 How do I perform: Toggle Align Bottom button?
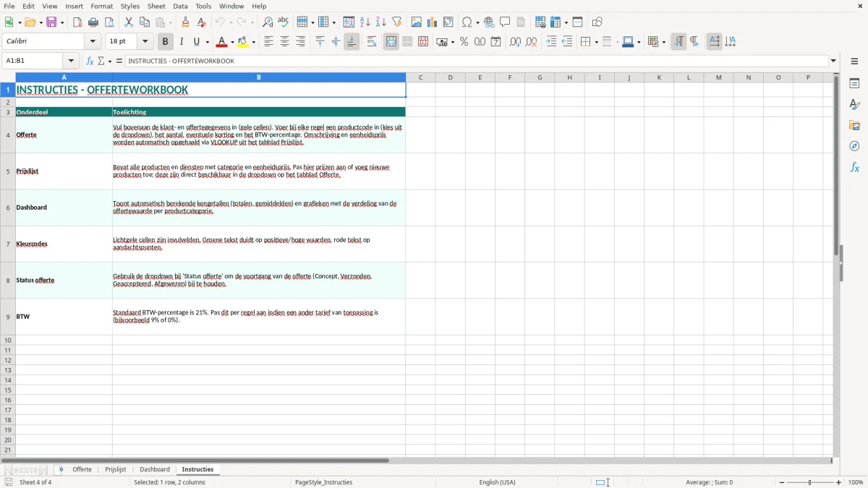point(352,42)
